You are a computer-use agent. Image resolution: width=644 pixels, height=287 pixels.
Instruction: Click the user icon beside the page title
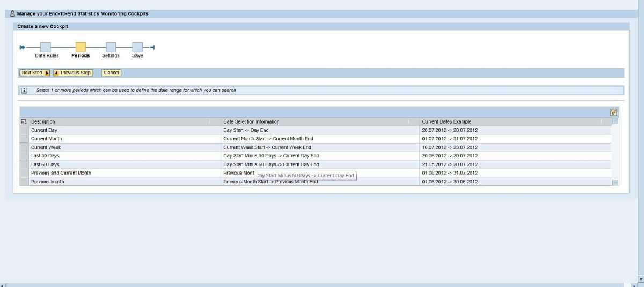coord(12,13)
